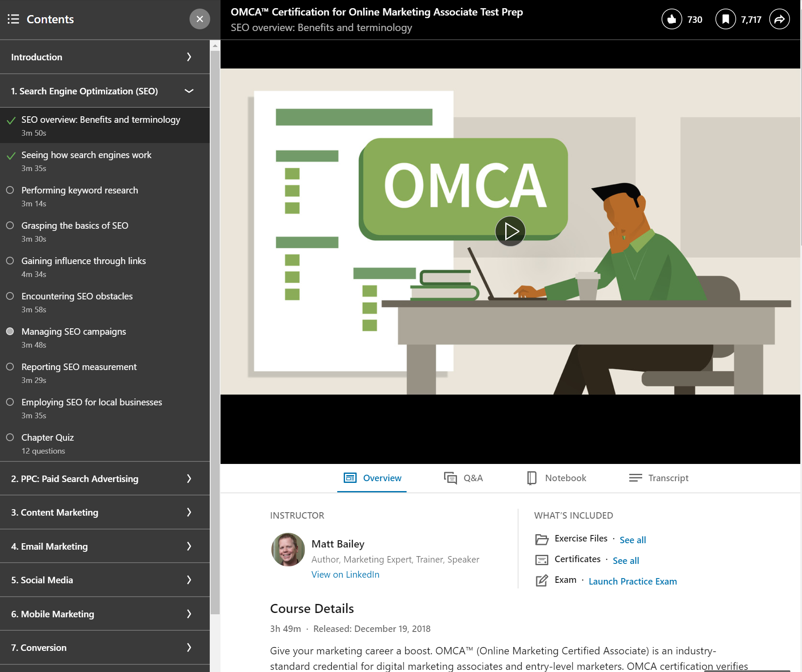
Task: Click the Certificates icon under What's Included
Action: 541,559
